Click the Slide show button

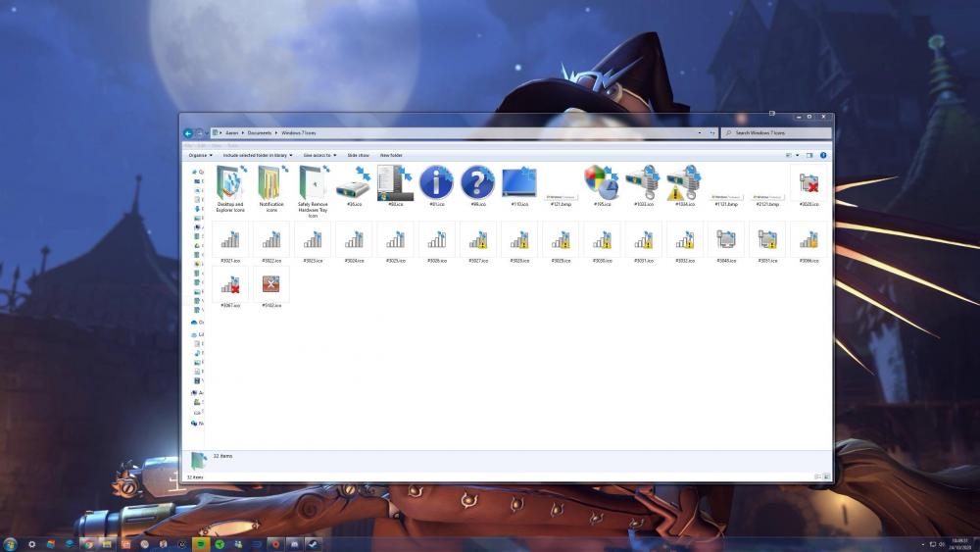click(358, 155)
